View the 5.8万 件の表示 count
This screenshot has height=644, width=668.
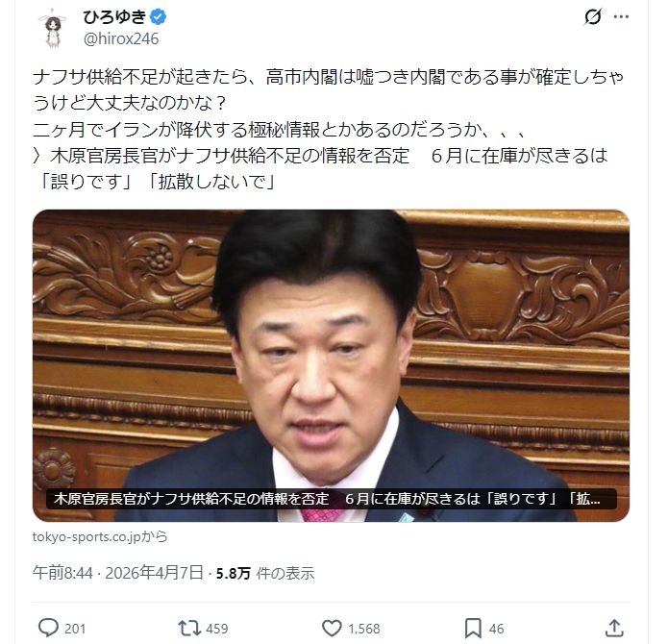click(x=265, y=573)
